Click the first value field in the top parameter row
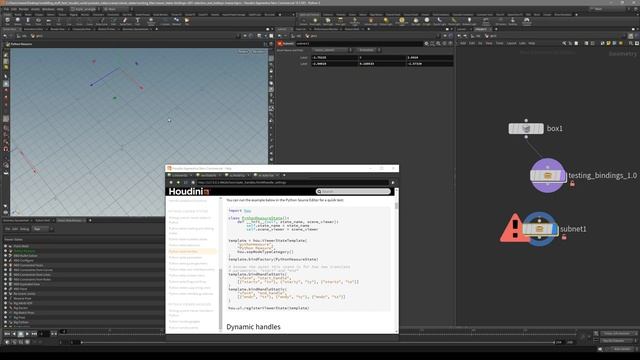Viewport: 640px width, 360px height. pos(335,58)
